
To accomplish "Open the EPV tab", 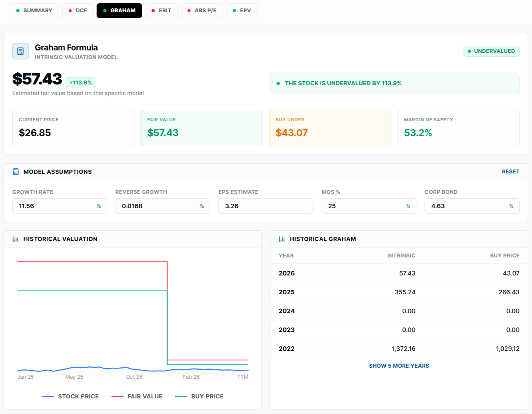I will (x=242, y=11).
